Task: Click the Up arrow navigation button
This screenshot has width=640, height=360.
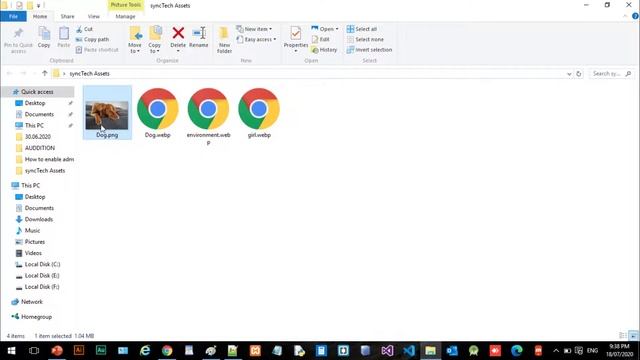Action: pyautogui.click(x=44, y=73)
